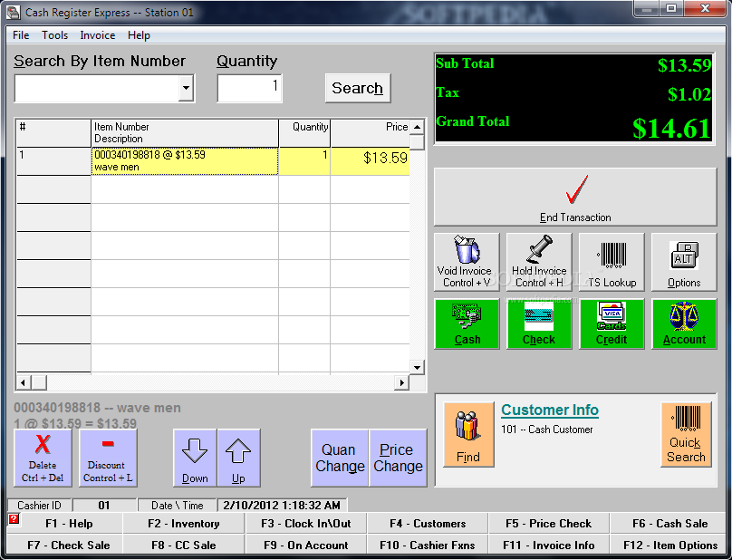
Task: Click the Cashier ID value 01
Action: pyautogui.click(x=104, y=506)
